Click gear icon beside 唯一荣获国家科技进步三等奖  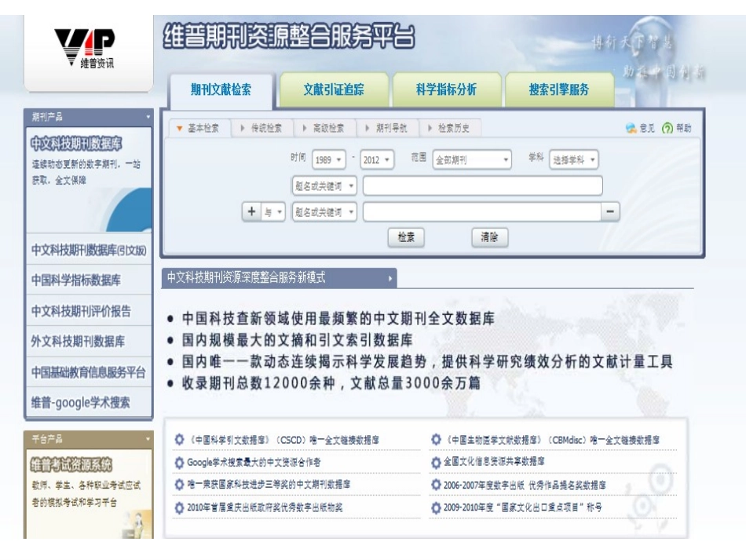179,485
